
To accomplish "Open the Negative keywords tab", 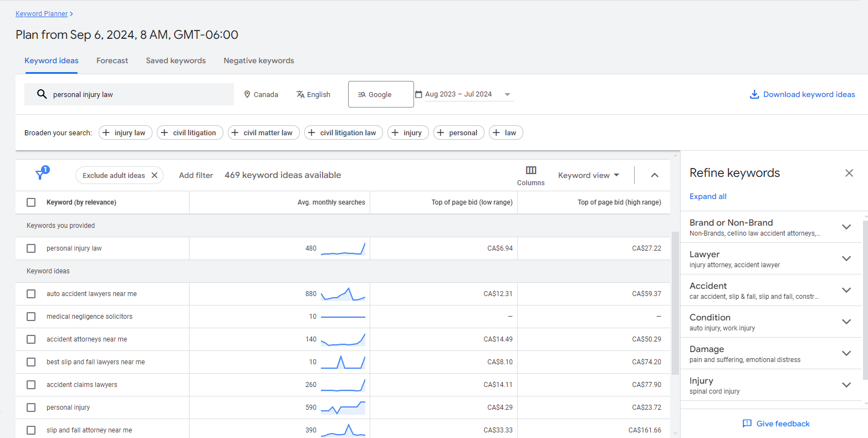I will (x=259, y=60).
